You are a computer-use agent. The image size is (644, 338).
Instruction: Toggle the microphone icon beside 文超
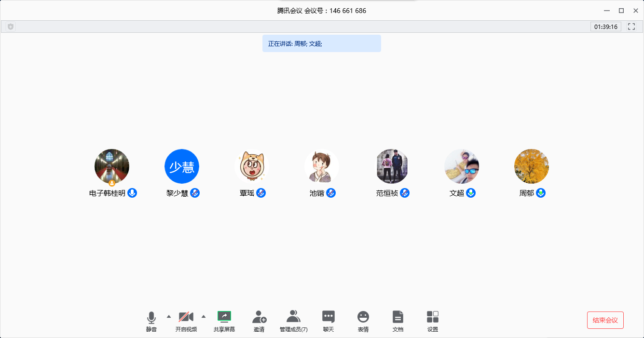[x=471, y=193]
